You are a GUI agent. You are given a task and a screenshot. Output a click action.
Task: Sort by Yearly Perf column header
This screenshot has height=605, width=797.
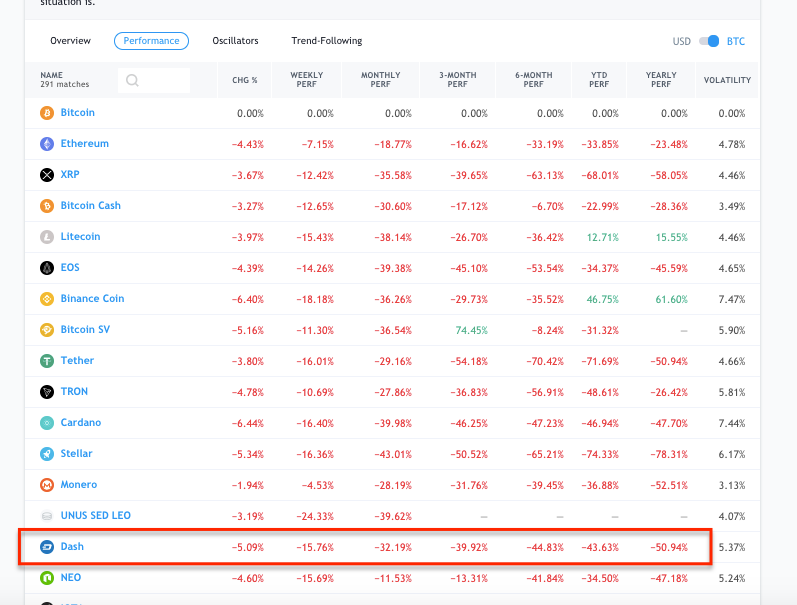click(x=661, y=80)
